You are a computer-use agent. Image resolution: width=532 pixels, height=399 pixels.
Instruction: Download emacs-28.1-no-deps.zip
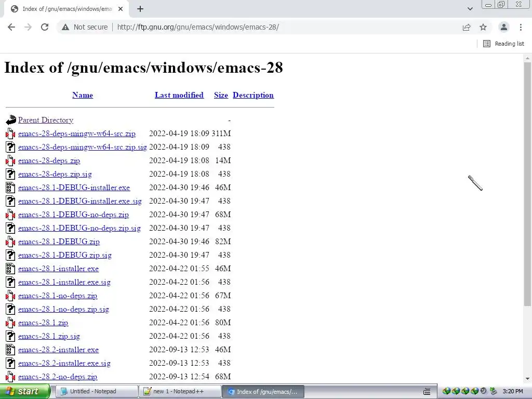[58, 296]
